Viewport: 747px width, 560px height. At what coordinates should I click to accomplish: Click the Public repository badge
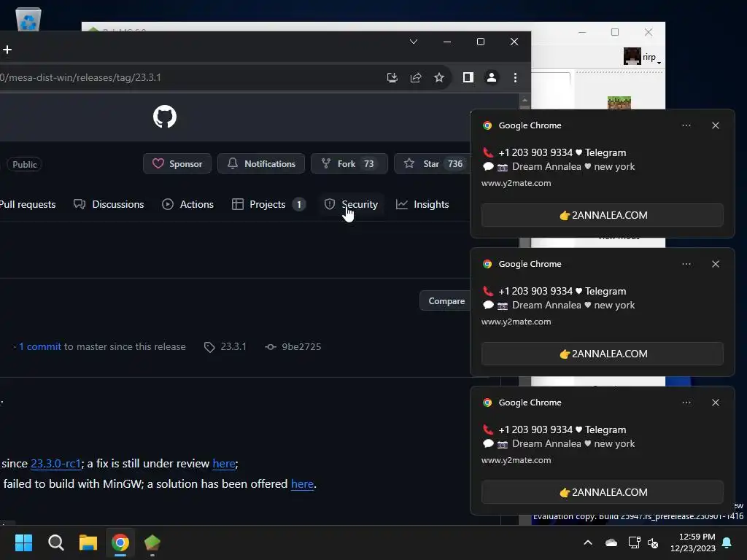(x=25, y=164)
